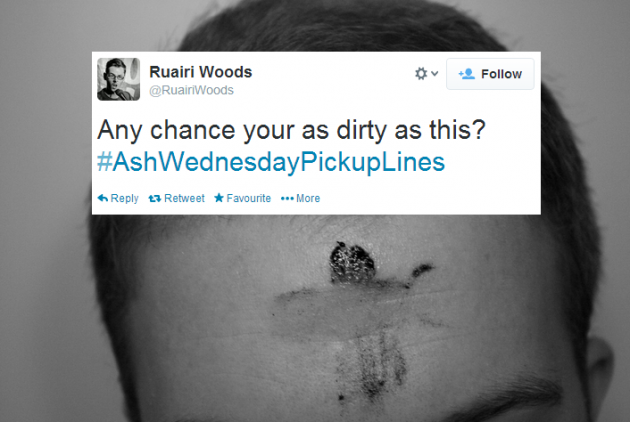630x422 pixels.
Task: Follow Ruairi Woods
Action: pos(490,74)
